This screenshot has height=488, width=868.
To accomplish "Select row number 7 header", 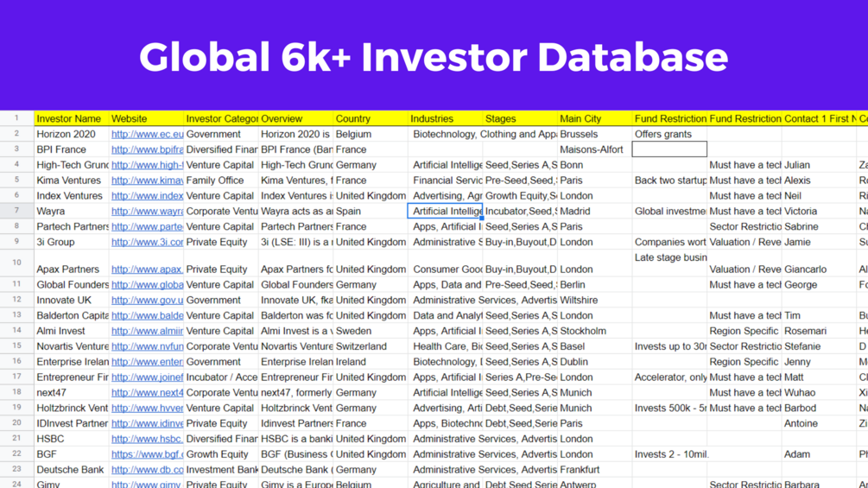I will click(x=16, y=211).
